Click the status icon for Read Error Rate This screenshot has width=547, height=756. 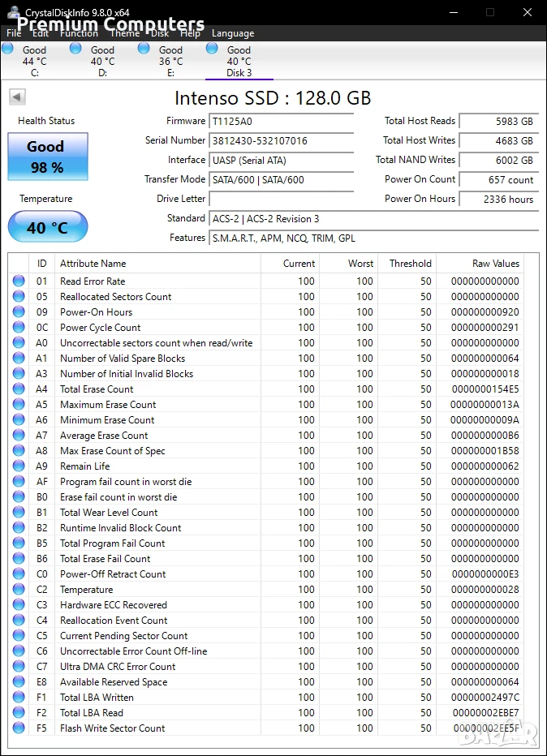19,281
